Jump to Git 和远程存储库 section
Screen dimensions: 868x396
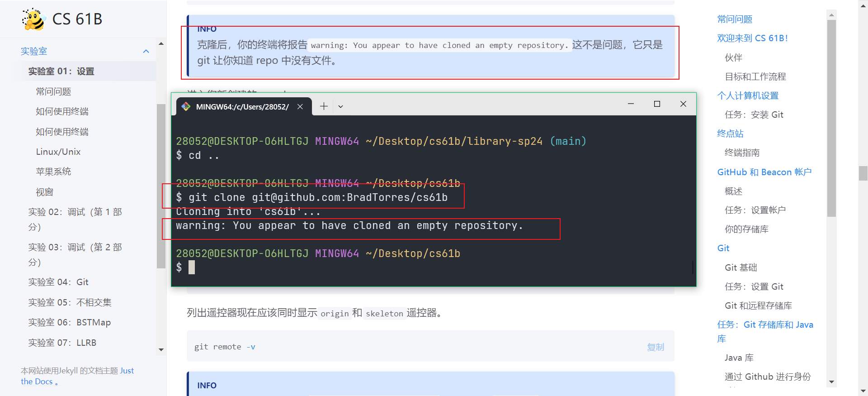click(758, 305)
